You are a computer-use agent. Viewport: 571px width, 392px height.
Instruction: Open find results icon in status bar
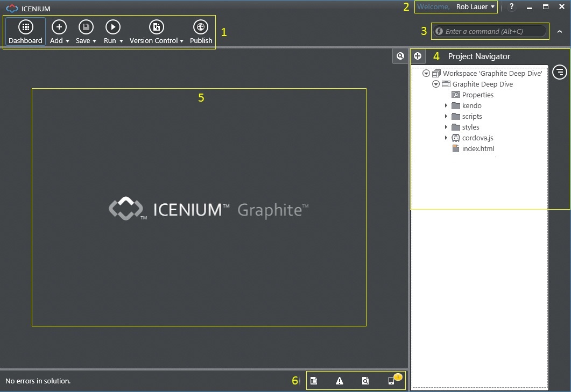point(365,381)
